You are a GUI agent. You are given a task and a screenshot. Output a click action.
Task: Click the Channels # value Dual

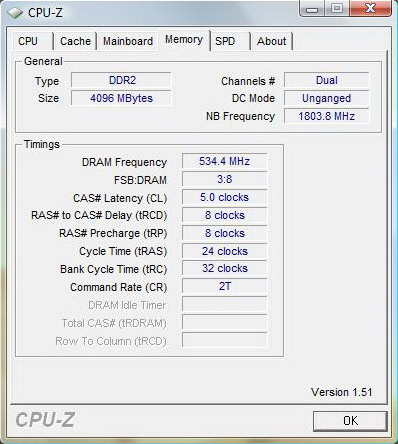click(x=327, y=80)
